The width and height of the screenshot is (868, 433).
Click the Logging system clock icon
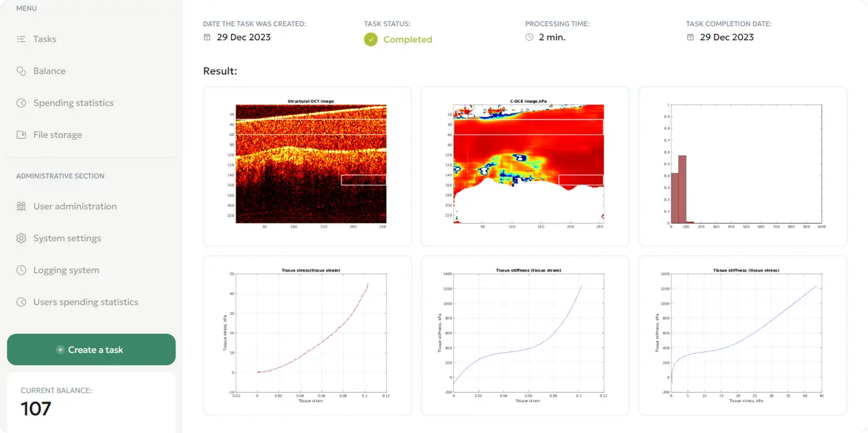click(21, 270)
